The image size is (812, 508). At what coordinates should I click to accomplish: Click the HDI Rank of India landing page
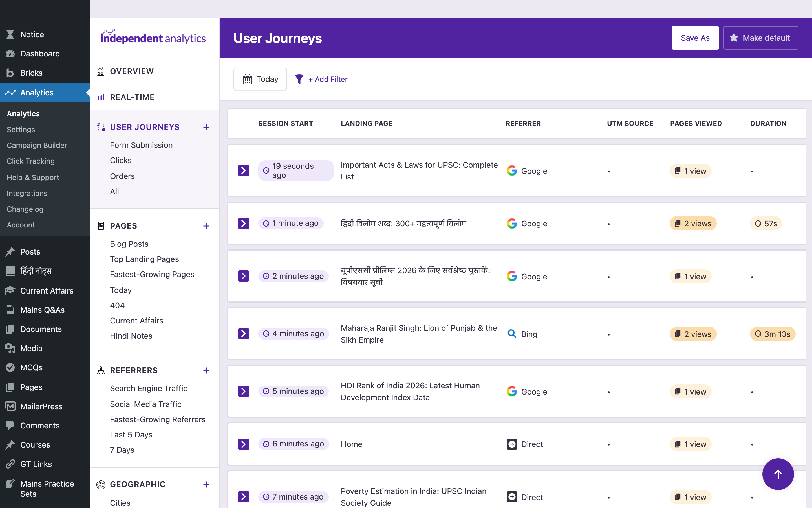point(410,391)
